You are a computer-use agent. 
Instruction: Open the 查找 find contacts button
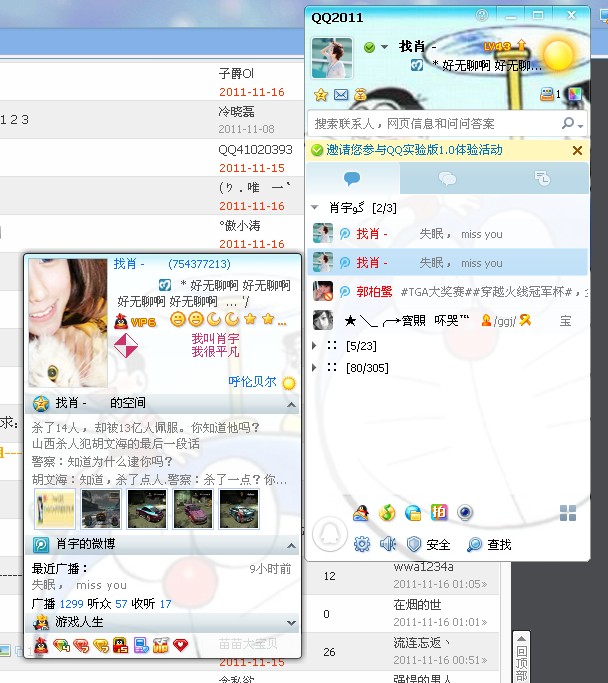tap(489, 544)
